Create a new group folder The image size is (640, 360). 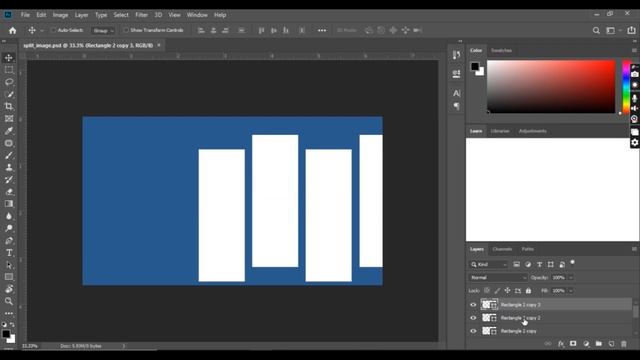pyautogui.click(x=598, y=344)
